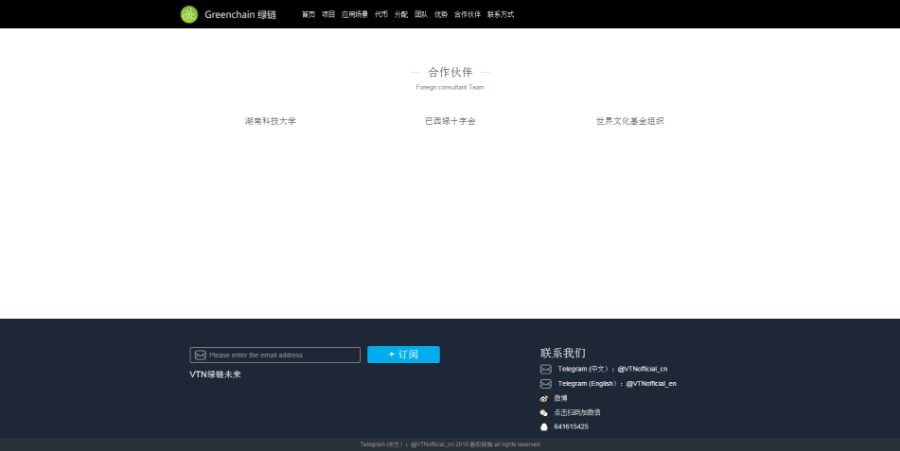Open the 首页 nav menu item
Image resolution: width=900 pixels, height=451 pixels.
(309, 14)
